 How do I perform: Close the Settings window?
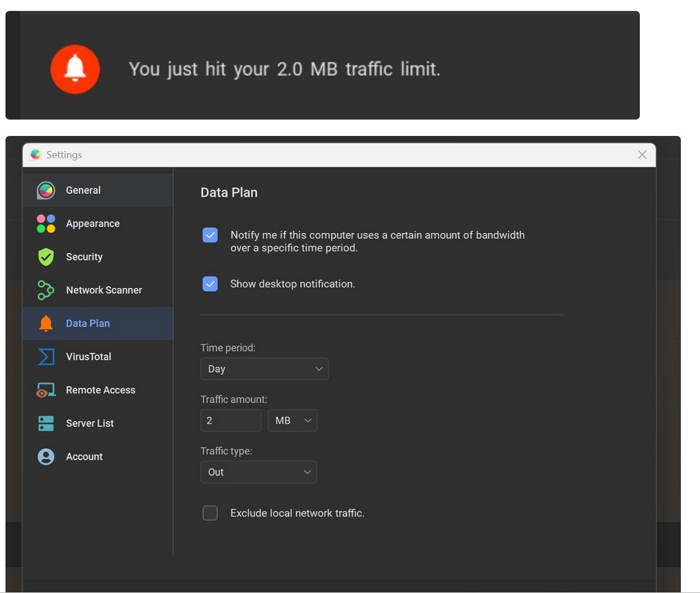642,155
